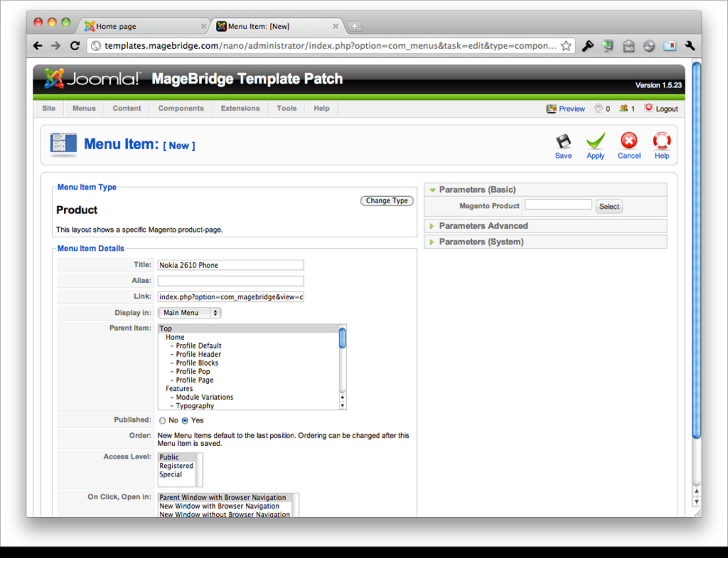Image resolution: width=728 pixels, height=561 pixels.
Task: Click the Save floppy disk icon
Action: coord(563,141)
